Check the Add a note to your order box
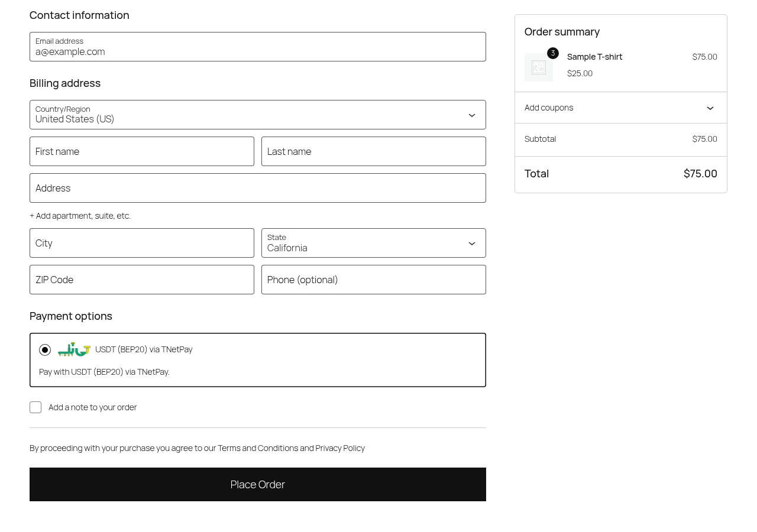 tap(35, 407)
